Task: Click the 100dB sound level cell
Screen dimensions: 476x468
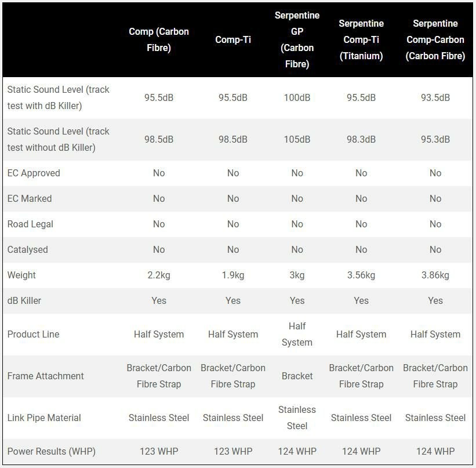Action: (297, 97)
